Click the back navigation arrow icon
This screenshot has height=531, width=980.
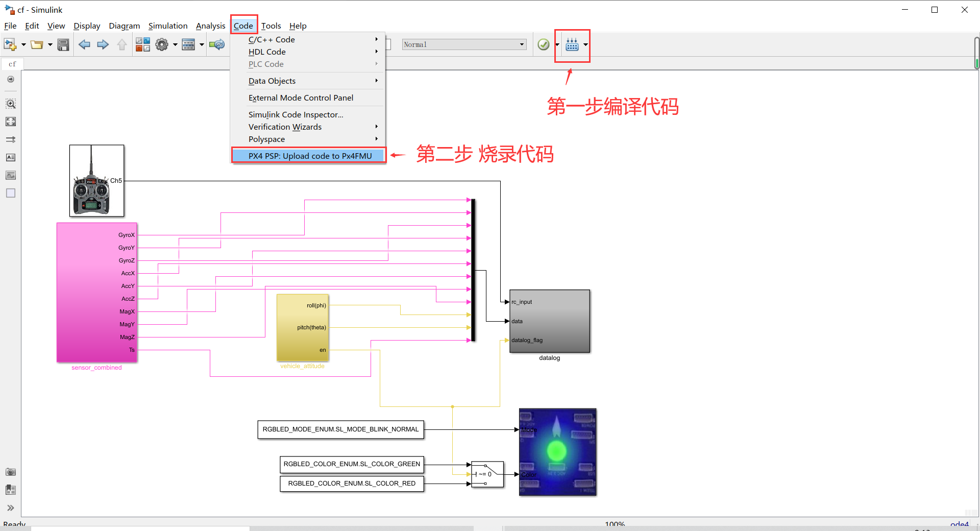tap(85, 44)
